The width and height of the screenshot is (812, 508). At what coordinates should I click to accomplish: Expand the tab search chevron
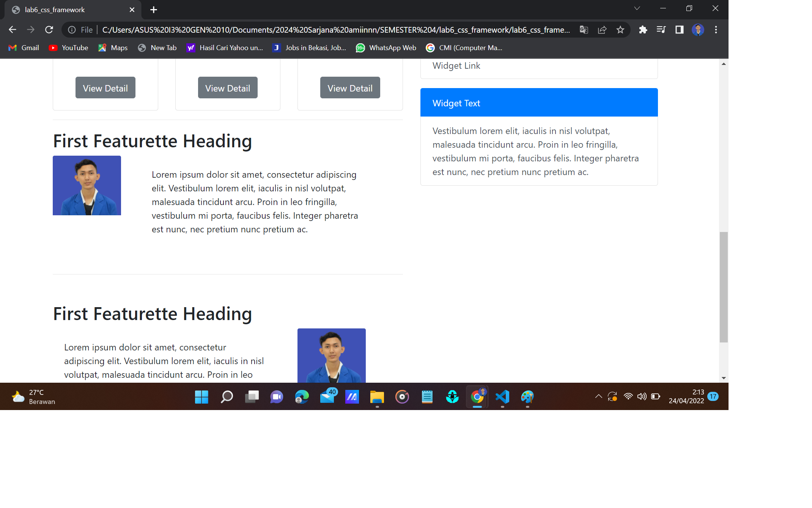click(637, 8)
